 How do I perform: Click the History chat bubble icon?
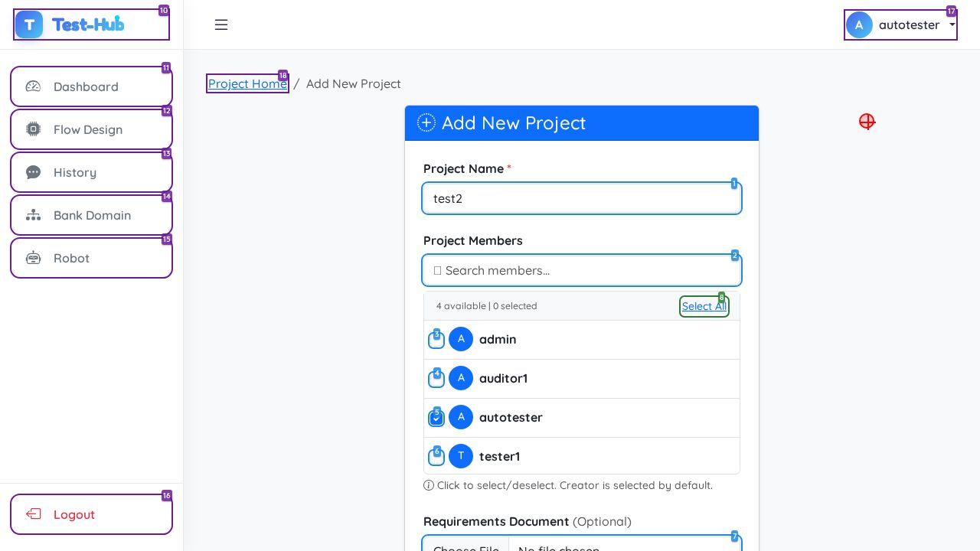click(x=33, y=172)
